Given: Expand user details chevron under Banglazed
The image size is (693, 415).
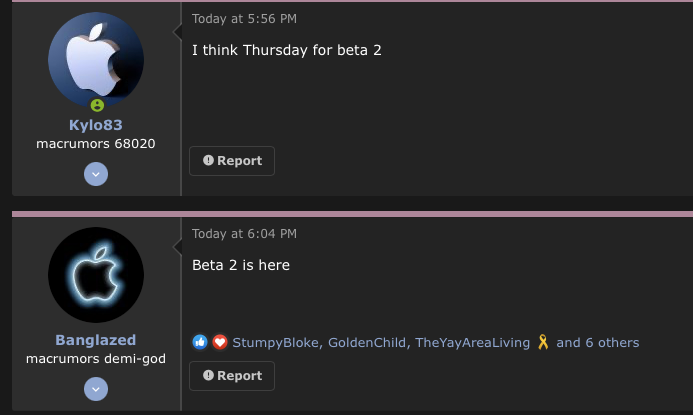Looking at the screenshot, I should click(x=96, y=388).
